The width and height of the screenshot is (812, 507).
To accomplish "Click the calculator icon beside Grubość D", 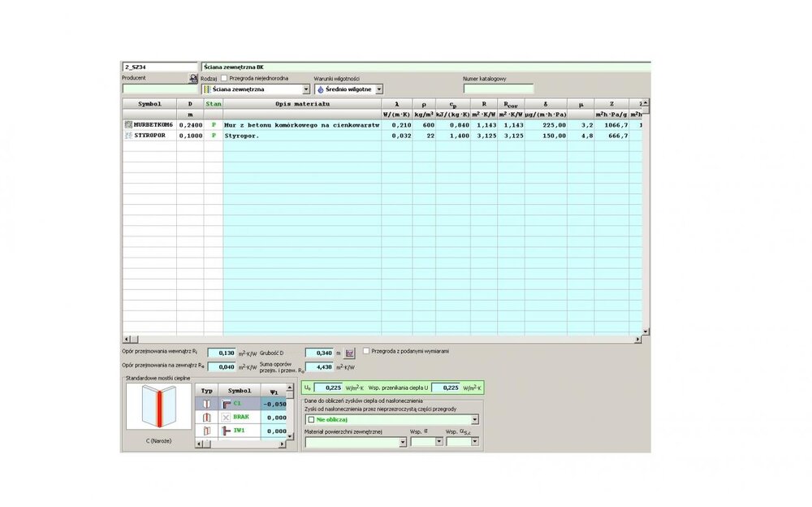I will pyautogui.click(x=351, y=353).
